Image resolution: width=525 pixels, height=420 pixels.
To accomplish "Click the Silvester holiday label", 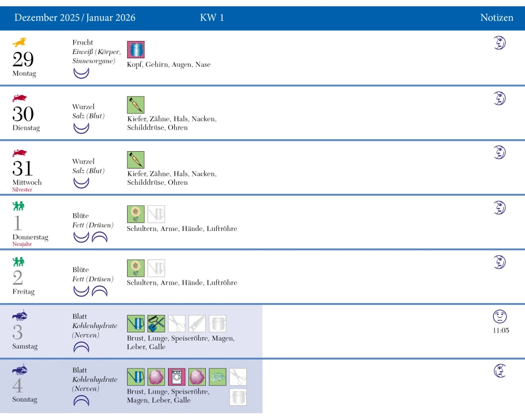I will pyautogui.click(x=22, y=190).
